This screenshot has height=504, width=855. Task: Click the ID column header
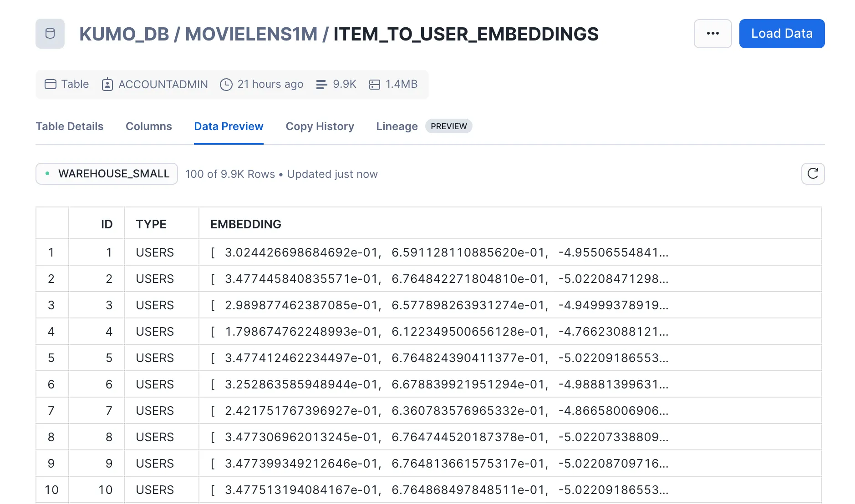click(x=107, y=224)
